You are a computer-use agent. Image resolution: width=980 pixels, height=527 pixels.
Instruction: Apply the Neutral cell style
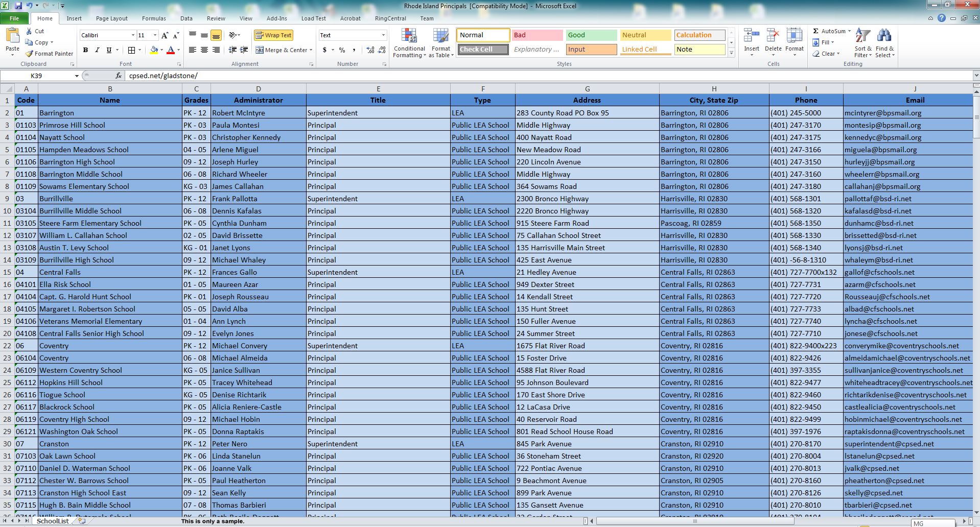(x=646, y=35)
